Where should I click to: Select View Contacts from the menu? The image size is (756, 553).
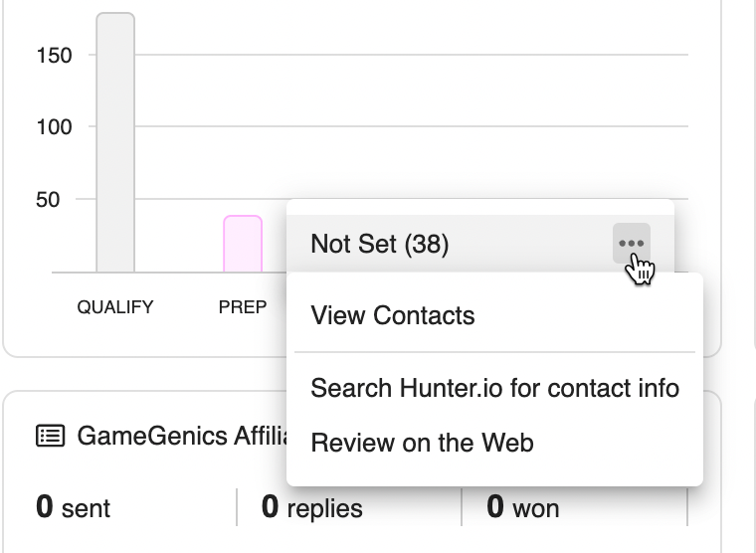[393, 316]
